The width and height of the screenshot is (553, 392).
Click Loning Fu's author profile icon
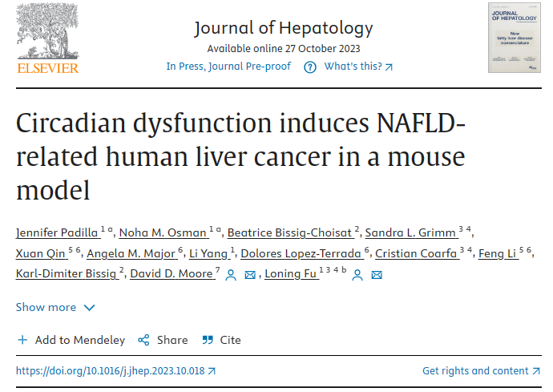click(x=357, y=274)
